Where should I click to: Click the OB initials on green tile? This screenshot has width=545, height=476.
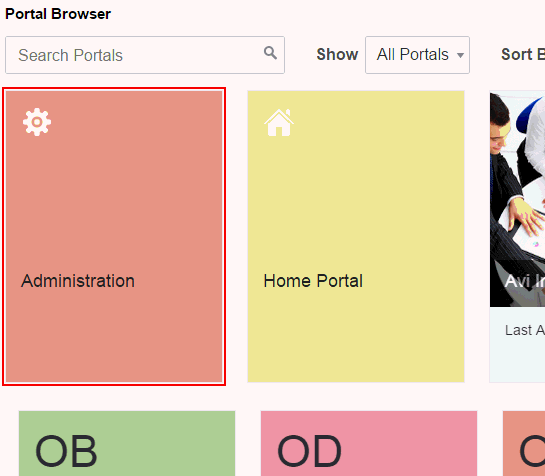point(66,451)
